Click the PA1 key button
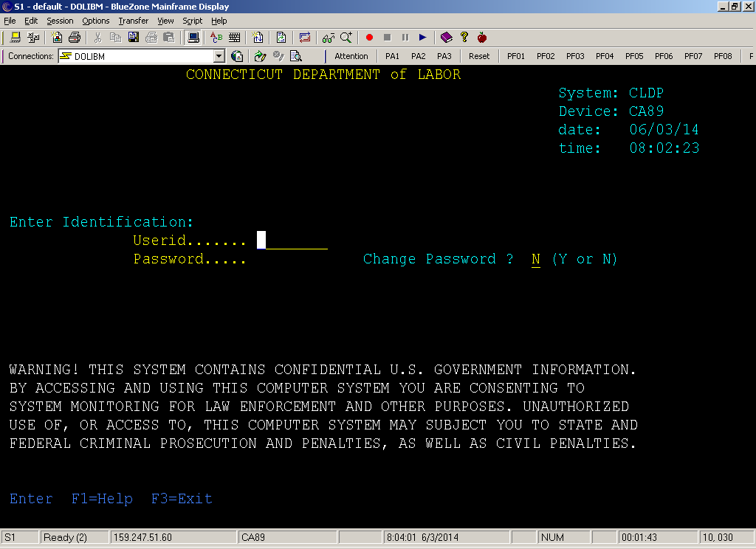 [392, 56]
